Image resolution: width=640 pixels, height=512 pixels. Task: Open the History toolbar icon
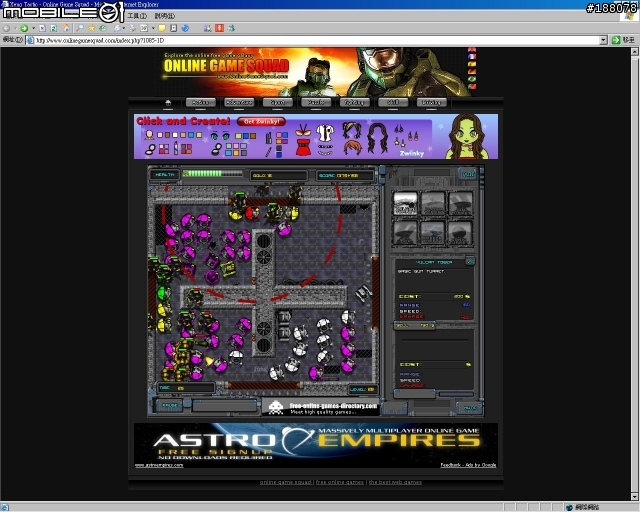[x=102, y=28]
